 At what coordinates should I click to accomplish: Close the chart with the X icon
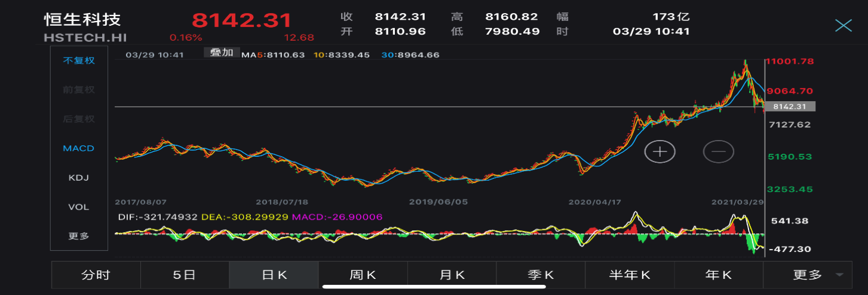pyautogui.click(x=843, y=25)
